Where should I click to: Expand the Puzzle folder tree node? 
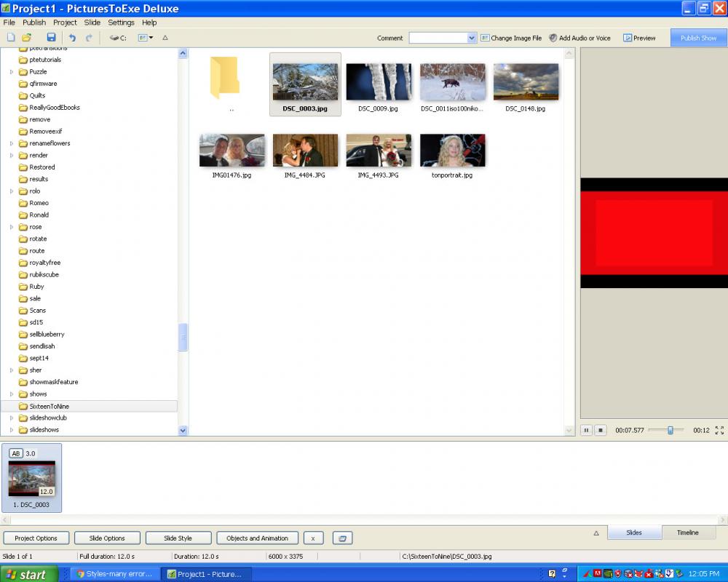[12, 72]
